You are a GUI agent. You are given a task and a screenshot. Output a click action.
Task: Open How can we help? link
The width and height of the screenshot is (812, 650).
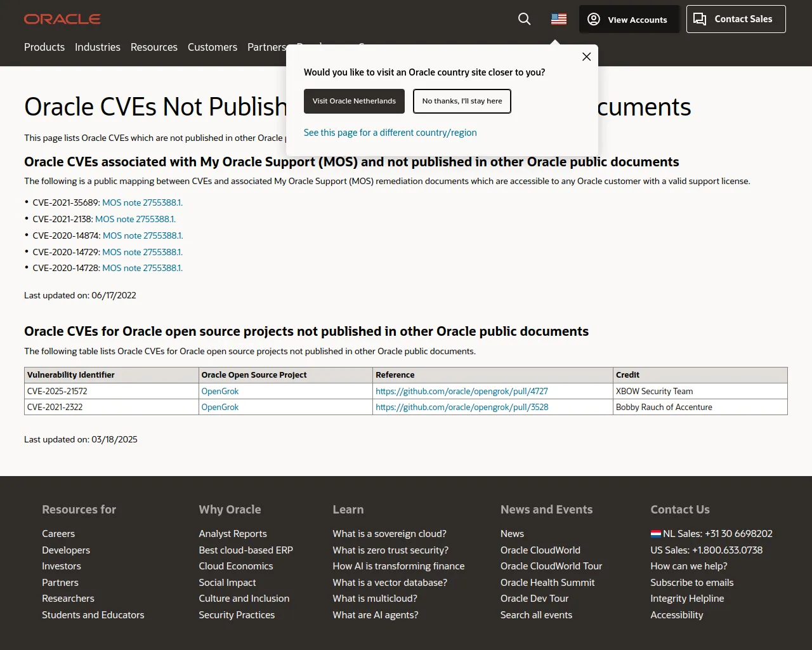click(x=689, y=566)
